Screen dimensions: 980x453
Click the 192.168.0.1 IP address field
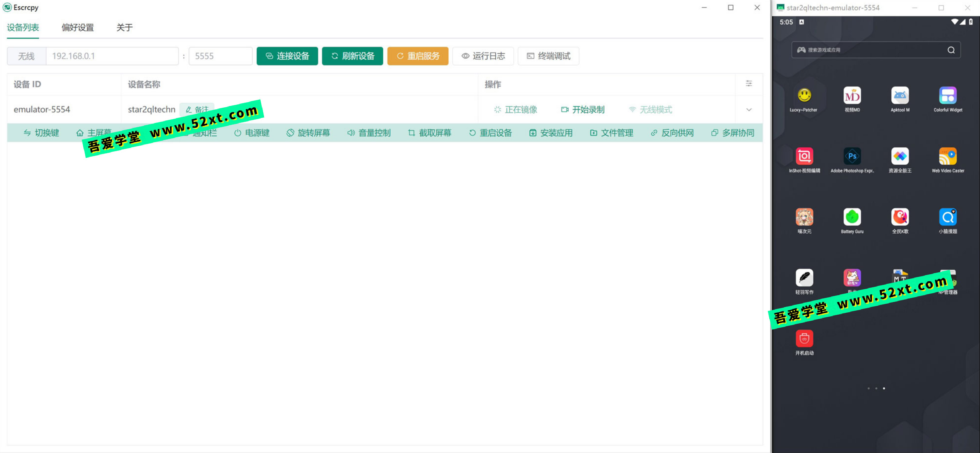112,56
